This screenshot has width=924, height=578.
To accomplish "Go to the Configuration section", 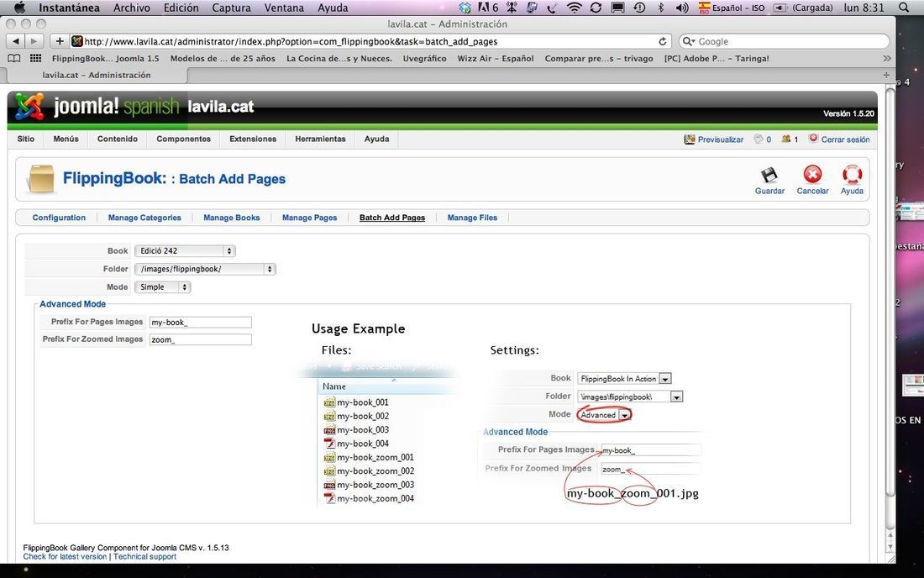I will coord(59,218).
